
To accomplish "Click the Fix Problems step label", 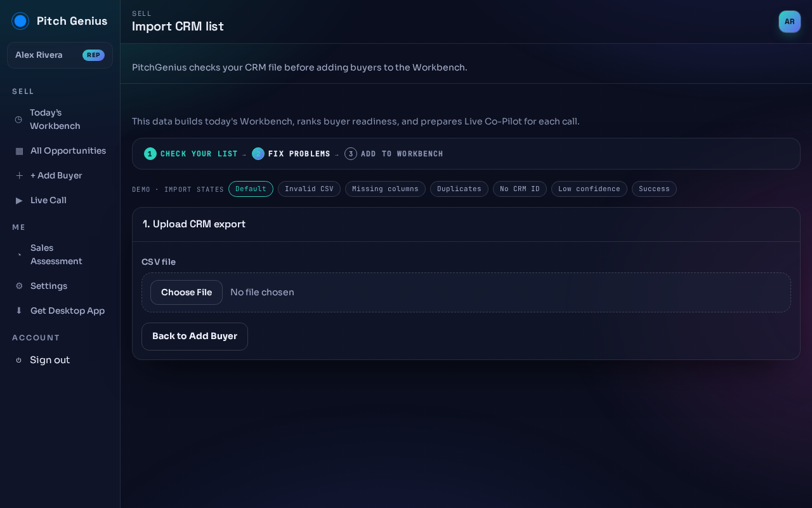I will pos(299,154).
